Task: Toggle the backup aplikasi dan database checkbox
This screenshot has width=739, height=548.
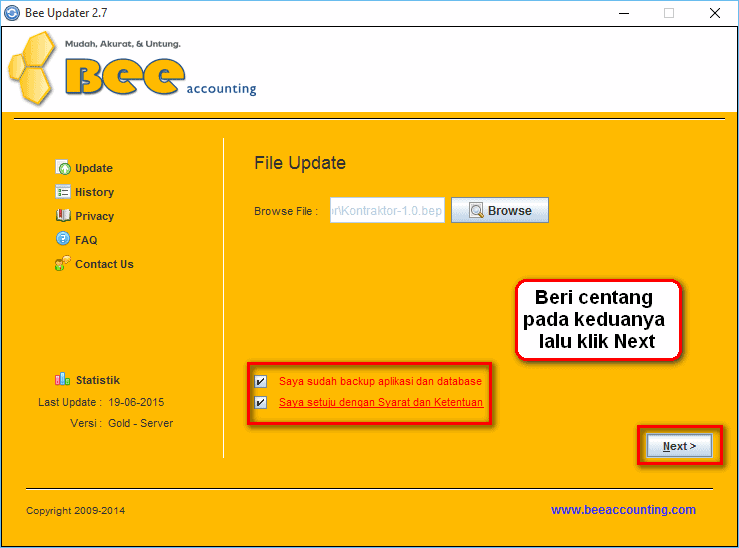Action: [x=261, y=381]
